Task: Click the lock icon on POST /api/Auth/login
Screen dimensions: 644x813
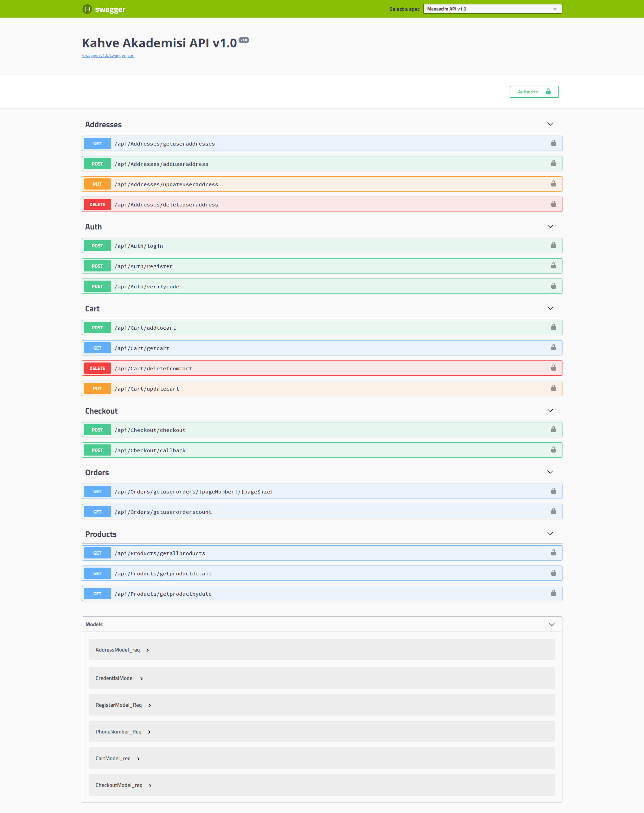Action: (x=554, y=245)
